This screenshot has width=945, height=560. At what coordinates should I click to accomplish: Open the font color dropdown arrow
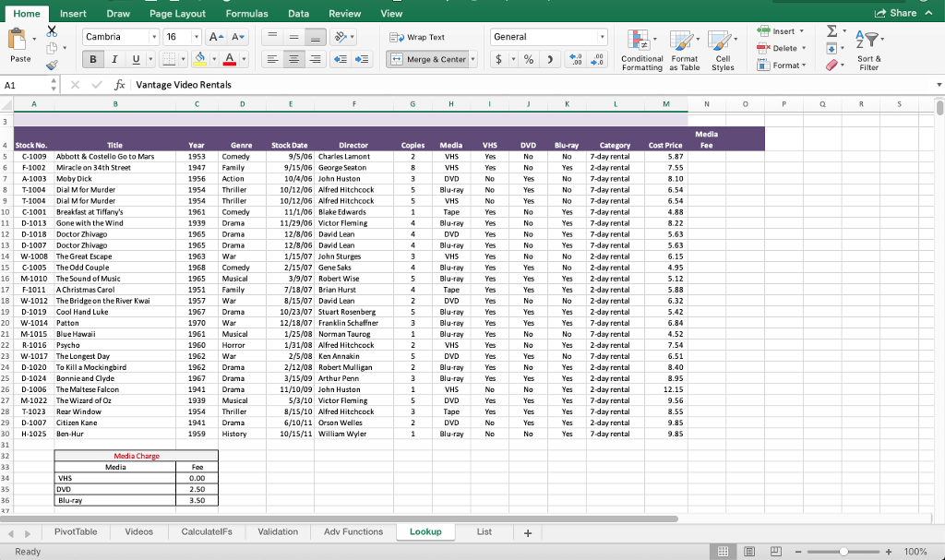coord(244,59)
